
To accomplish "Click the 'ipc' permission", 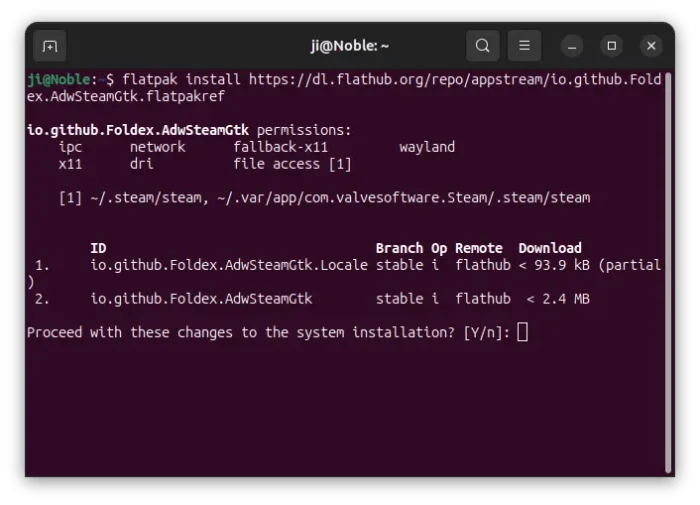I will coord(70,147).
